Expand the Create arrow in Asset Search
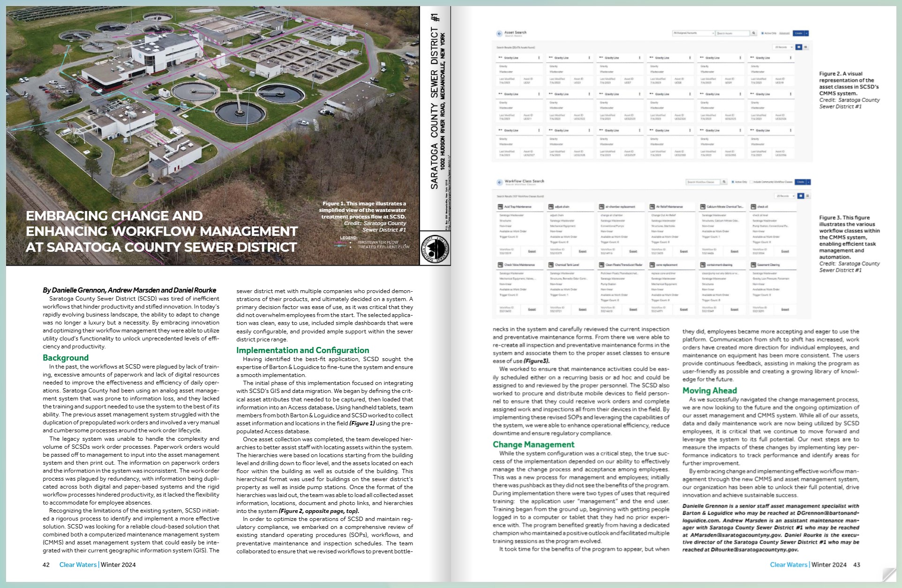 point(806,33)
